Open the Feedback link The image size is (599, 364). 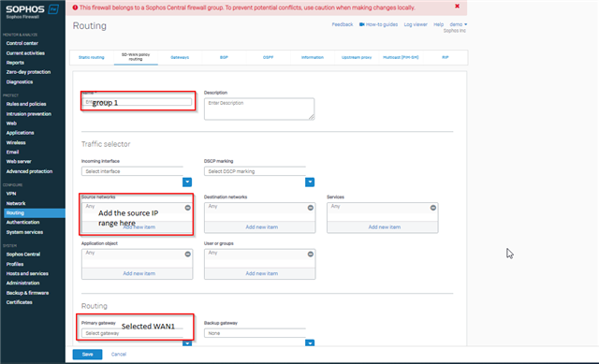click(x=343, y=24)
